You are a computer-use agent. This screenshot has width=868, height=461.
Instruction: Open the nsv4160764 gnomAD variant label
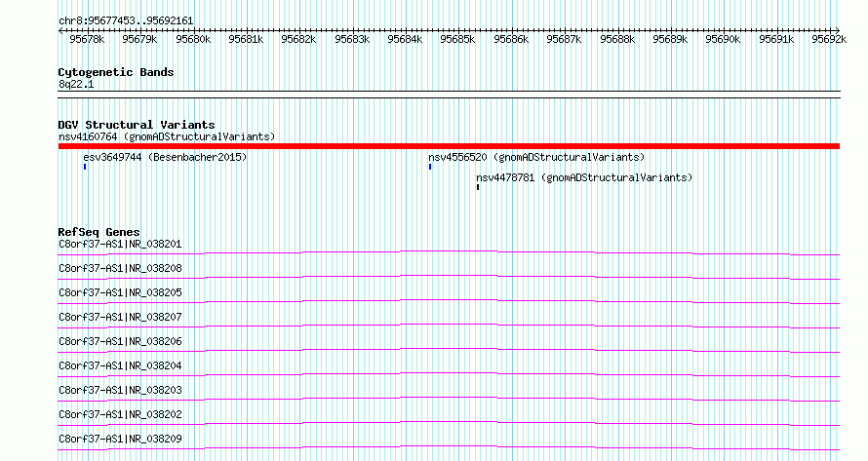(x=167, y=136)
